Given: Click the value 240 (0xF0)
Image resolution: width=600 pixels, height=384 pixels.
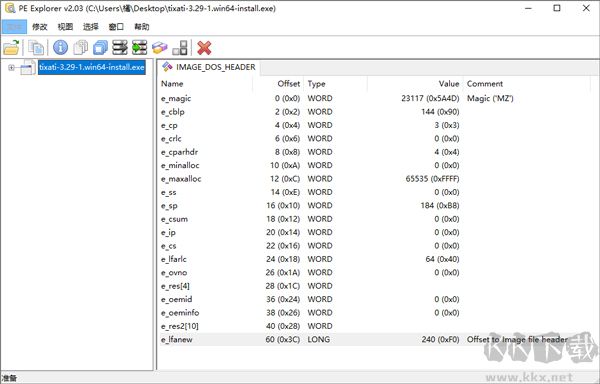Looking at the screenshot, I should pyautogui.click(x=440, y=340).
